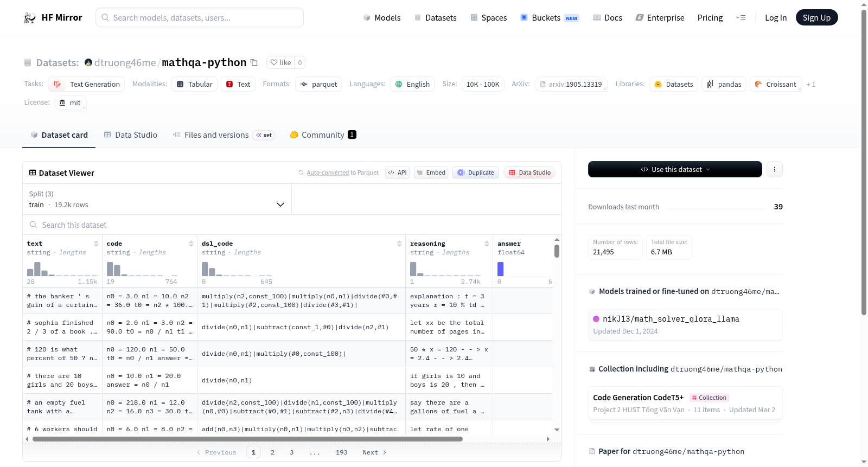Screen dimensions: 868x467
Task: Click the HF Mirror logo icon
Action: click(30, 18)
